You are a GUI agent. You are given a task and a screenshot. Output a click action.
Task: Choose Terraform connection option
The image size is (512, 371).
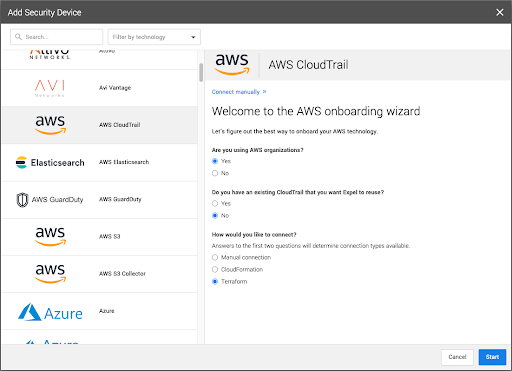coord(215,282)
